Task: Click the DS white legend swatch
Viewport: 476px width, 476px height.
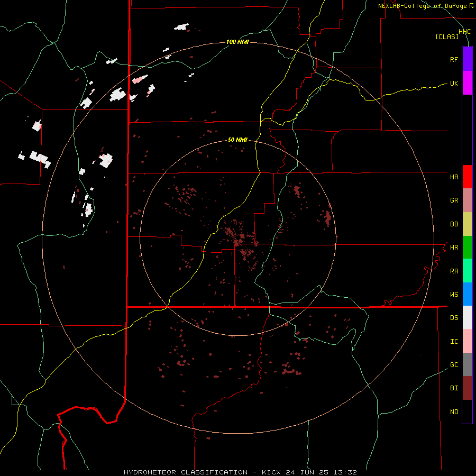Action: tap(467, 317)
